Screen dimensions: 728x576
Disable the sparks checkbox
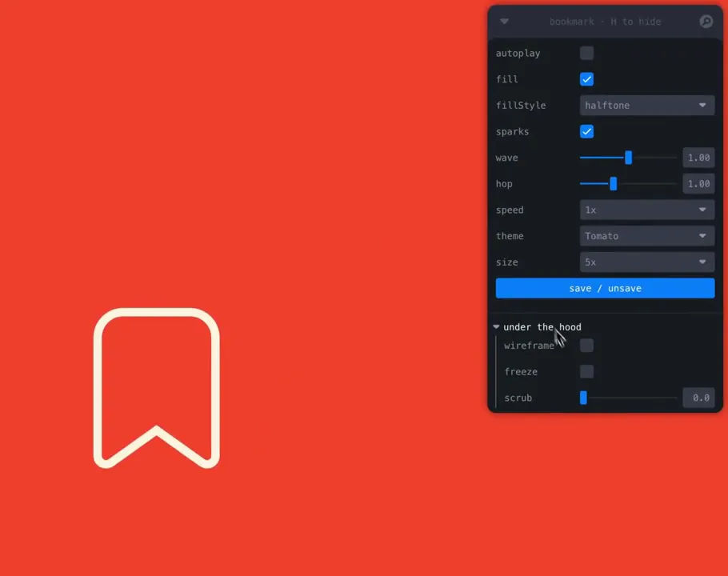click(586, 131)
